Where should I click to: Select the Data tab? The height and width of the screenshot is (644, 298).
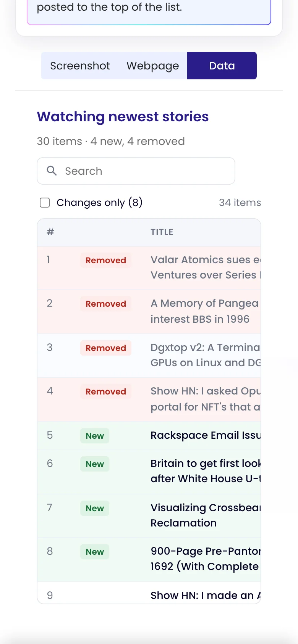tap(222, 66)
